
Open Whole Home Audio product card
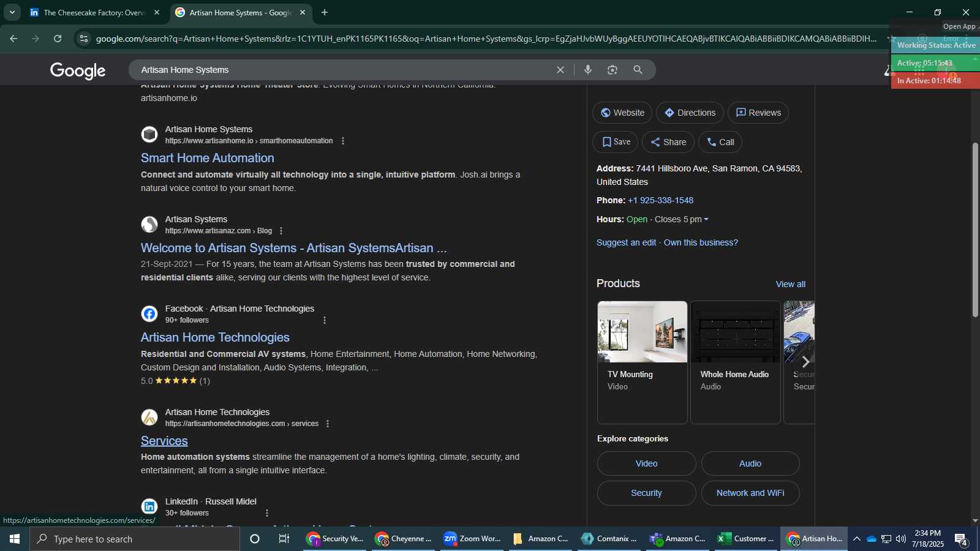tap(736, 362)
